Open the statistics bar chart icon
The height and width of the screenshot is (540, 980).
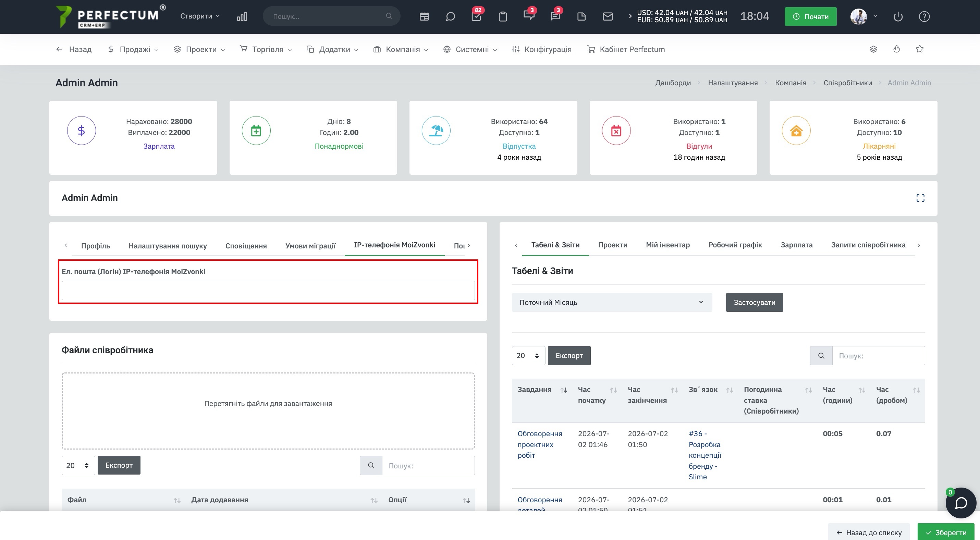pyautogui.click(x=242, y=16)
